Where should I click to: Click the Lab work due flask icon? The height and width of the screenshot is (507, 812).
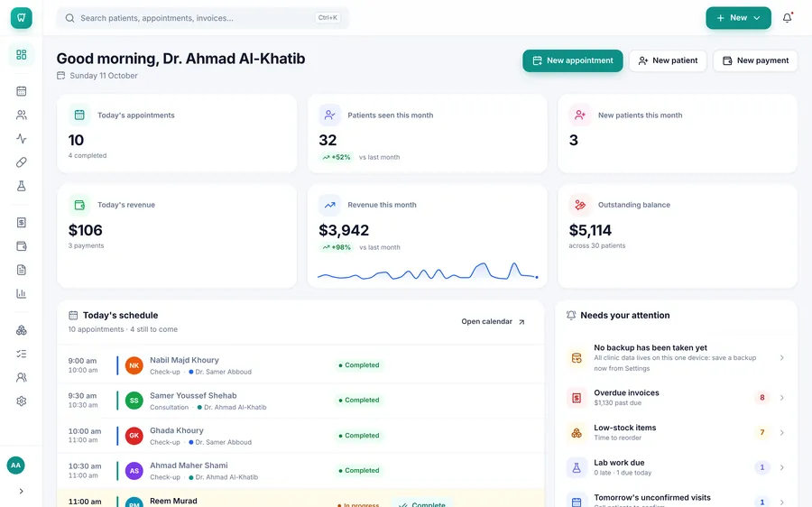pyautogui.click(x=577, y=467)
